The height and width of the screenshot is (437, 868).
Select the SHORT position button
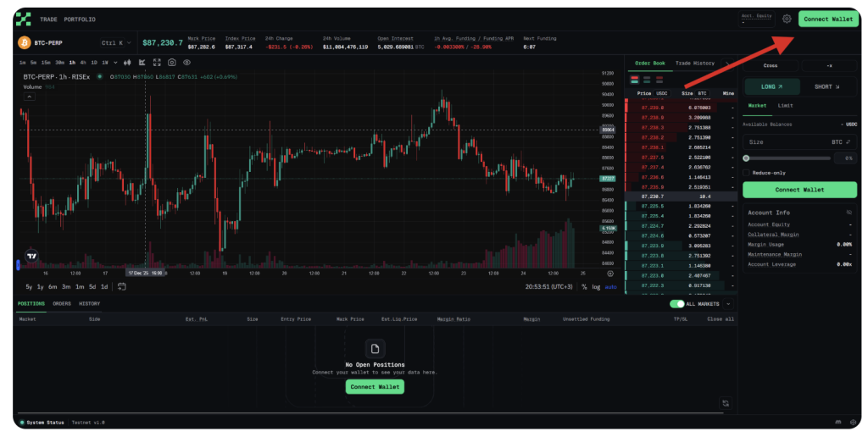826,86
